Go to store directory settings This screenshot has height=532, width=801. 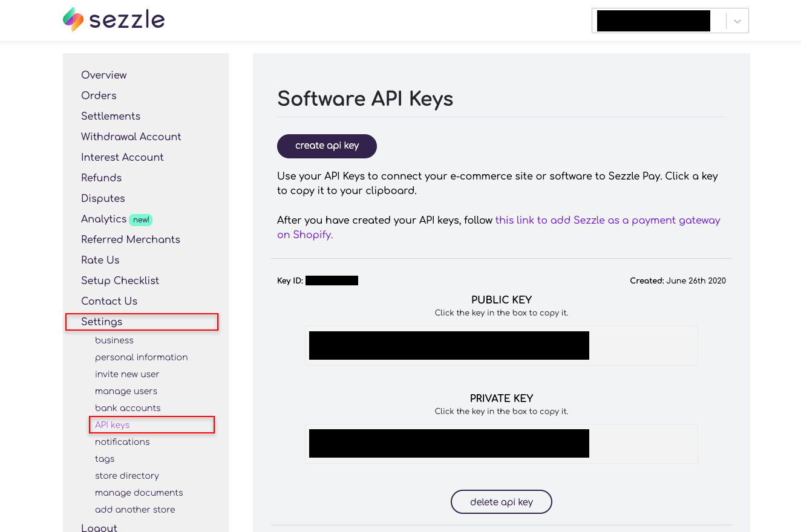pos(127,476)
